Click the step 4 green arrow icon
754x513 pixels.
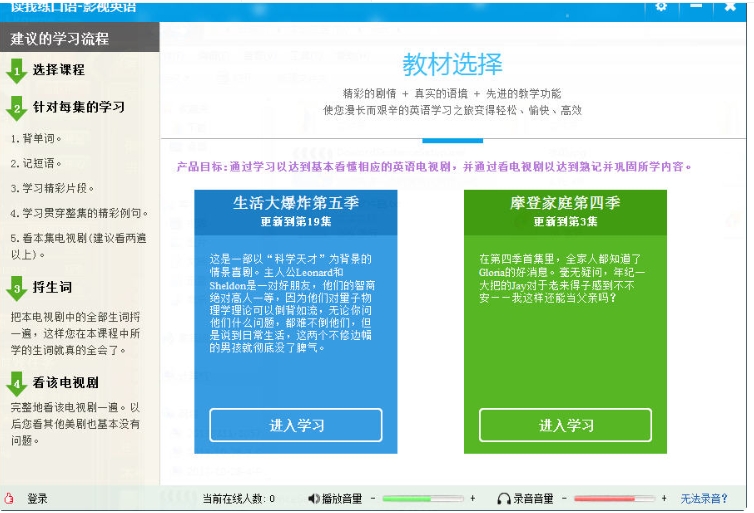pos(16,384)
